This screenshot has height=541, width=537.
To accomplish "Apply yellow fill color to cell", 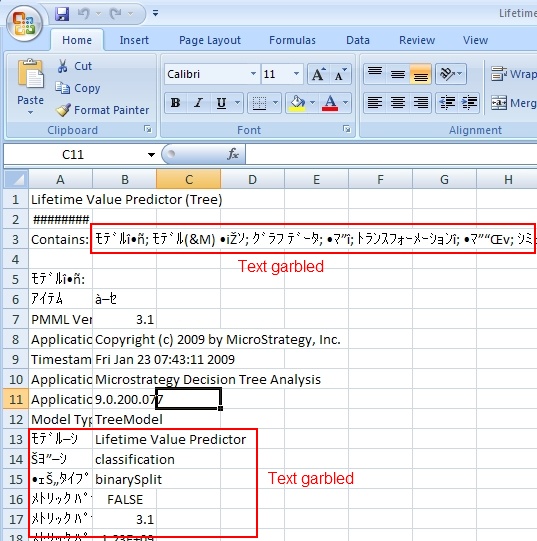I will click(297, 102).
